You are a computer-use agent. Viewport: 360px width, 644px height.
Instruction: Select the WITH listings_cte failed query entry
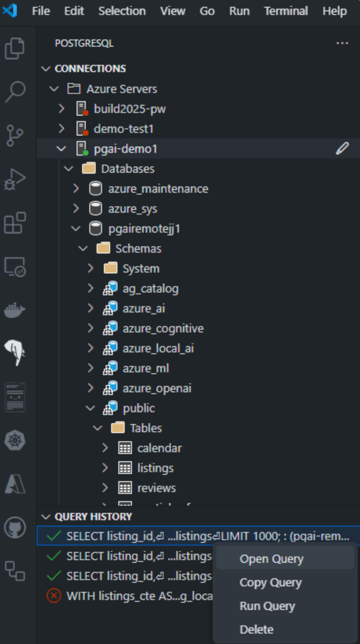pos(125,596)
